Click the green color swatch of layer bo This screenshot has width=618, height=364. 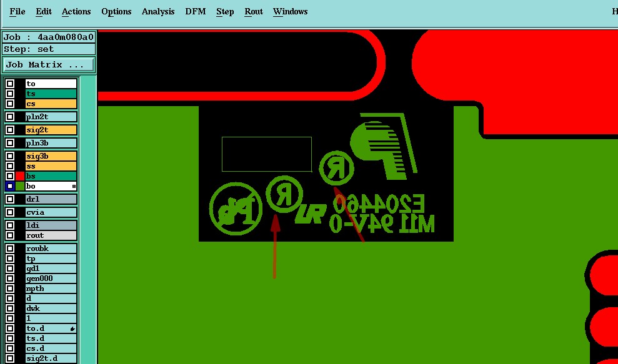point(20,186)
